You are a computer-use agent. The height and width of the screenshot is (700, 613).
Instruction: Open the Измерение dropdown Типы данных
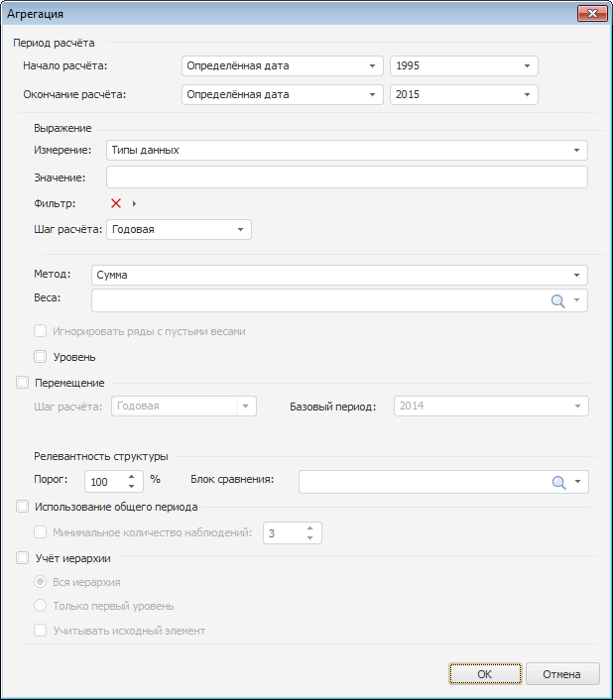point(575,150)
